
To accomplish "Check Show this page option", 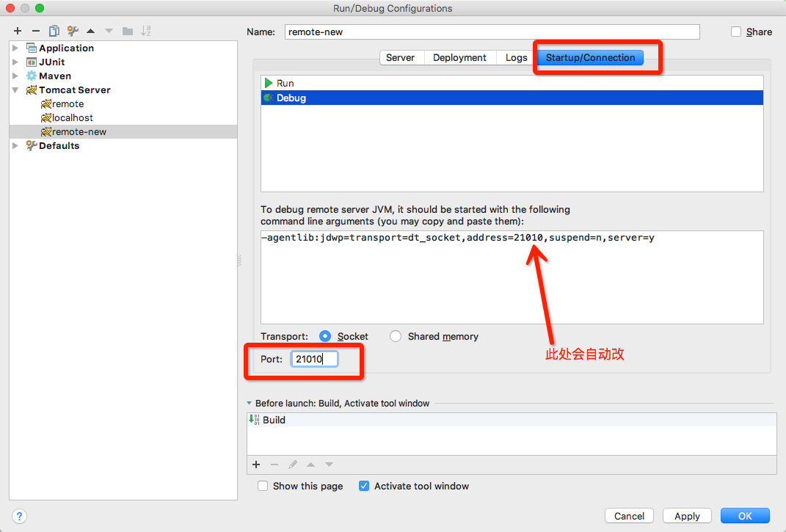I will [x=263, y=486].
